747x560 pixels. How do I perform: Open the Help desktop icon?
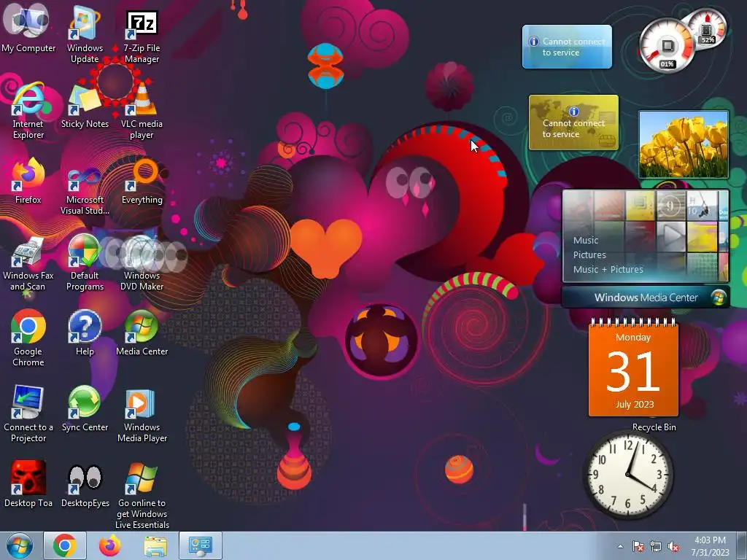coord(85,332)
